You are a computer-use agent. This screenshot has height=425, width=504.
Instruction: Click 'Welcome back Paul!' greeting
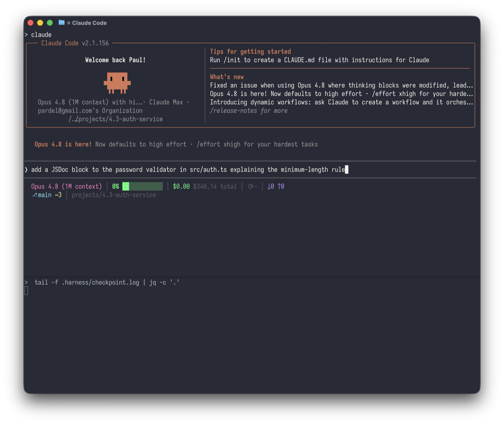point(115,60)
